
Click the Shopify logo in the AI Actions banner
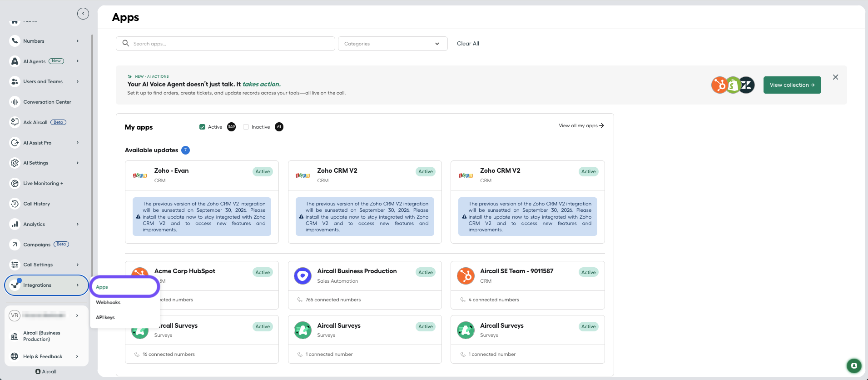(733, 85)
